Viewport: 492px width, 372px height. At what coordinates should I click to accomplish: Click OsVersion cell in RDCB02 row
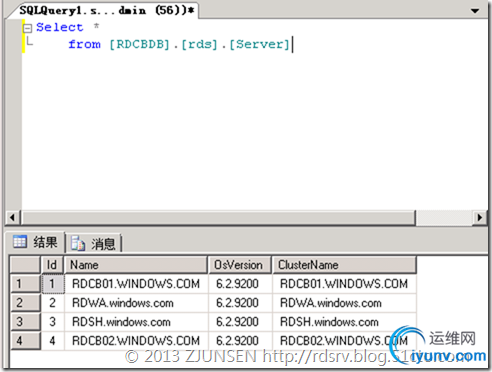[240, 341]
